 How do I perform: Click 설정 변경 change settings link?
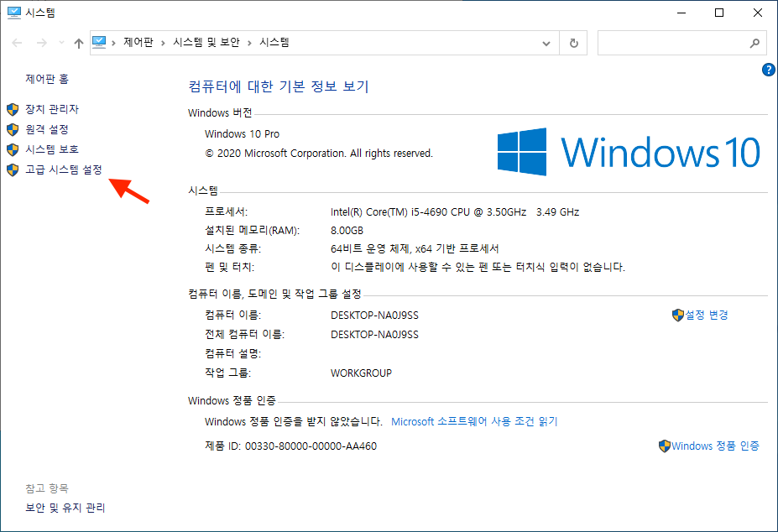[707, 316]
